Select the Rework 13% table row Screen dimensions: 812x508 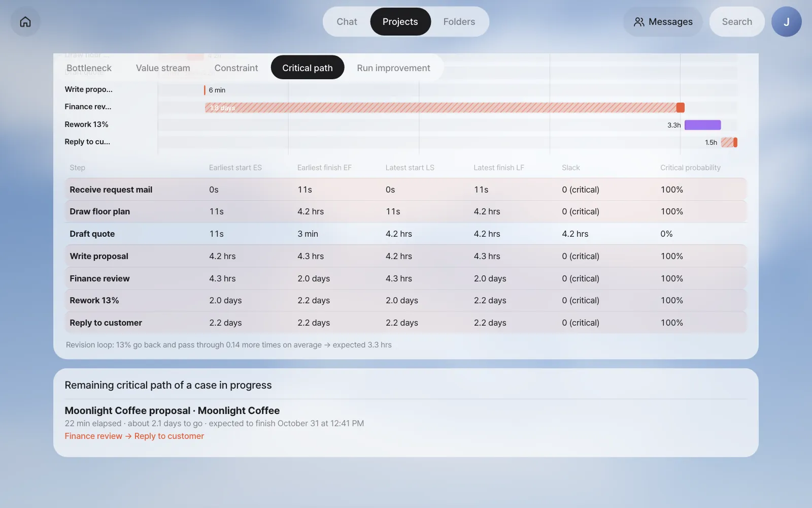click(405, 300)
